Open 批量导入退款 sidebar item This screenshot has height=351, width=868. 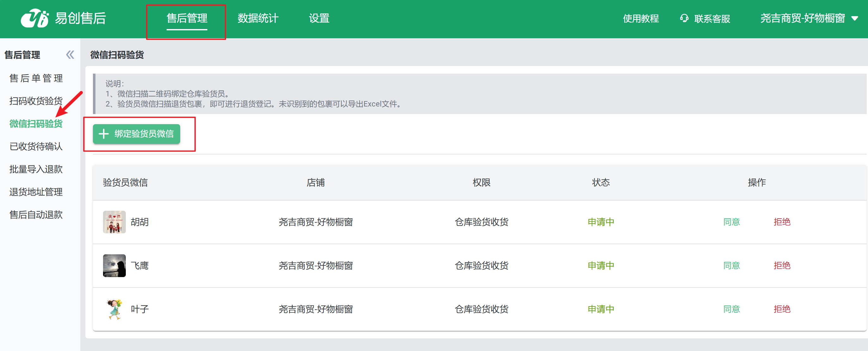36,169
